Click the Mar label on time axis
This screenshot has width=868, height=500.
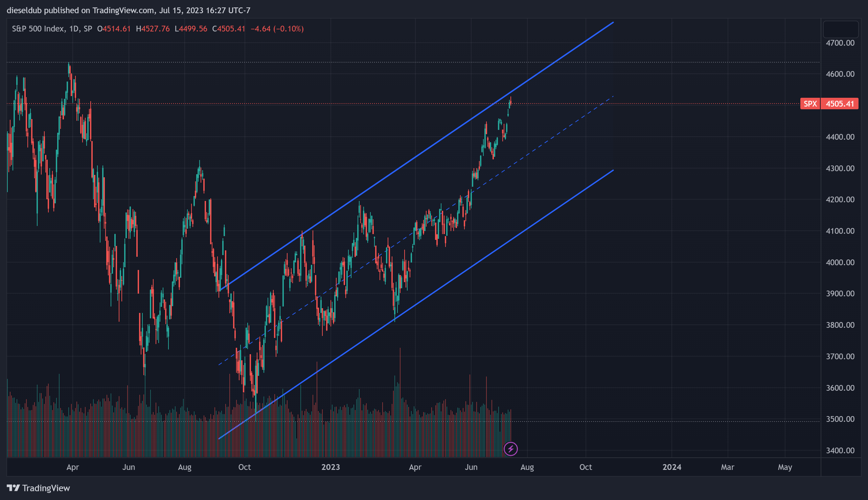(x=728, y=467)
